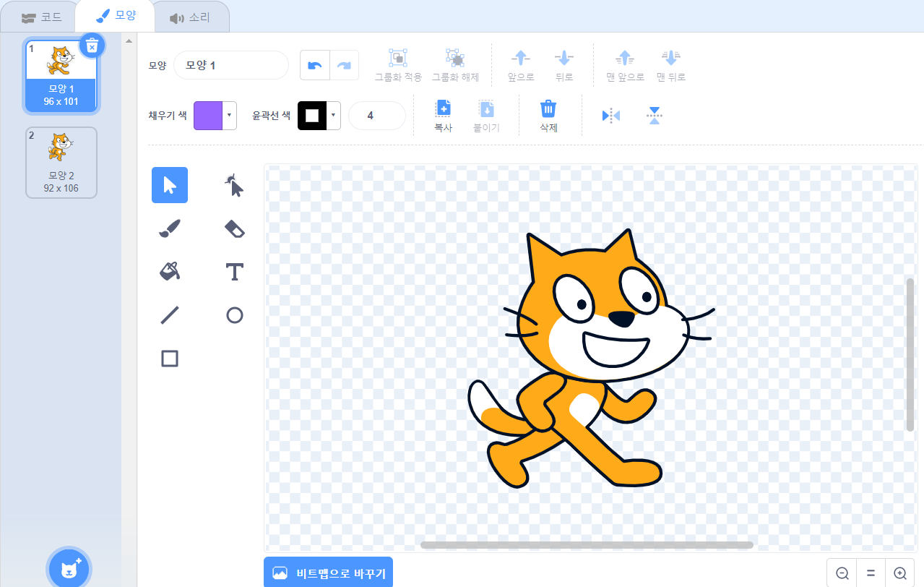This screenshot has width=924, height=587.
Task: Select the Reshape tool
Action: pos(234,185)
